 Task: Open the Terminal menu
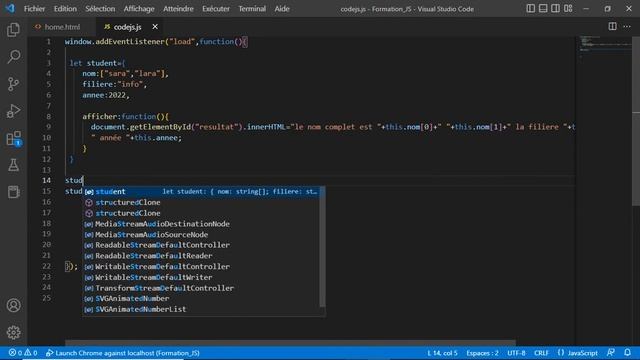point(252,9)
